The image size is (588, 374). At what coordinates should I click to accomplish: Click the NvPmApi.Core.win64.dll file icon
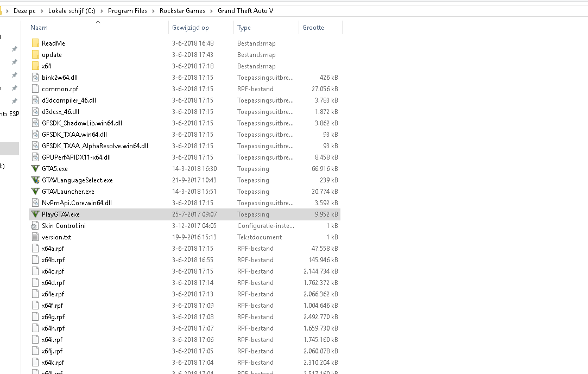(x=35, y=202)
